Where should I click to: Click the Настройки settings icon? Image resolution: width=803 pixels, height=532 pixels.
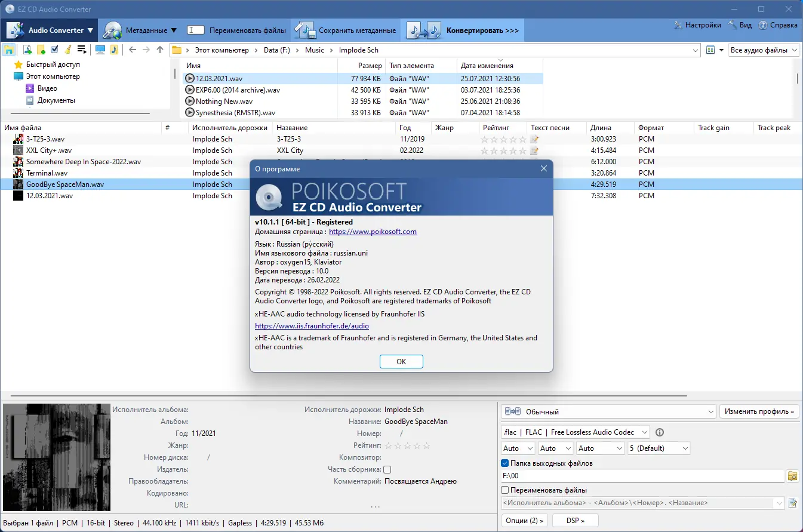pos(678,25)
